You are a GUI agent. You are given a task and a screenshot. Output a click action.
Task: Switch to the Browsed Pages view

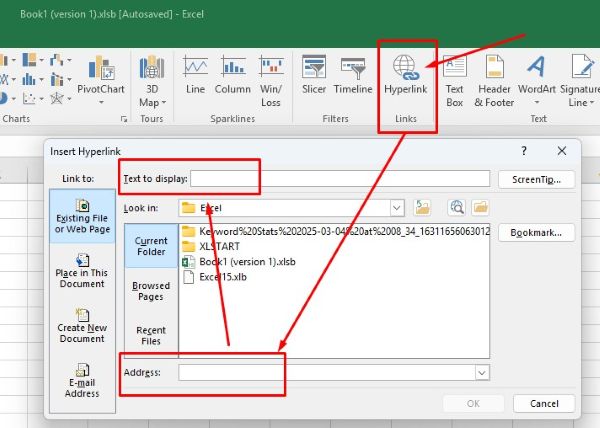coord(151,291)
